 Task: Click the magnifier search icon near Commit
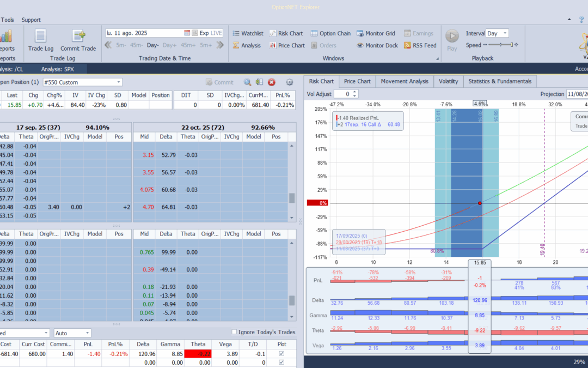[247, 82]
